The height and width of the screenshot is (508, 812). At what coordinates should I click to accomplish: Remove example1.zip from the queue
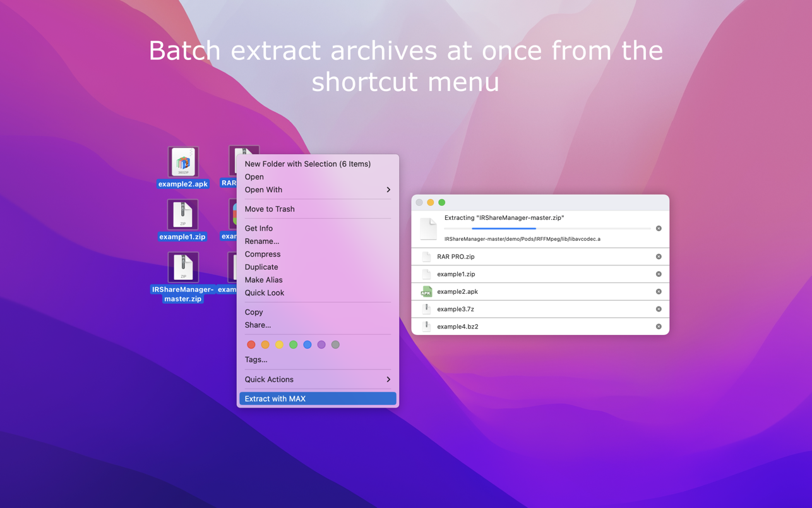coord(659,274)
